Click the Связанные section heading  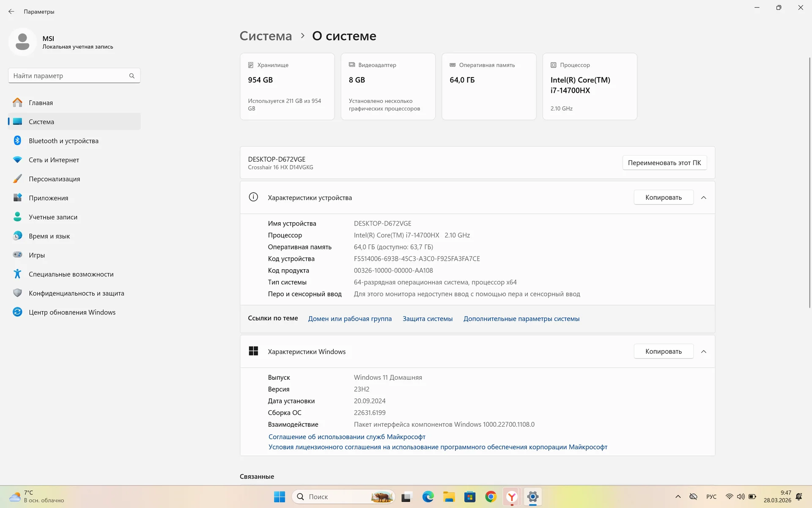click(257, 477)
